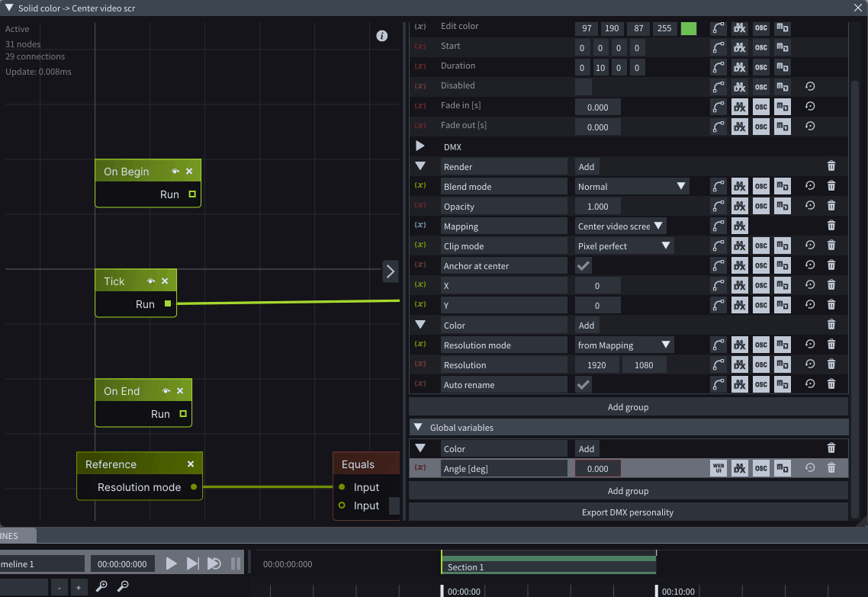Toggle the Anchor at center checkbox
The image size is (868, 597).
[583, 266]
